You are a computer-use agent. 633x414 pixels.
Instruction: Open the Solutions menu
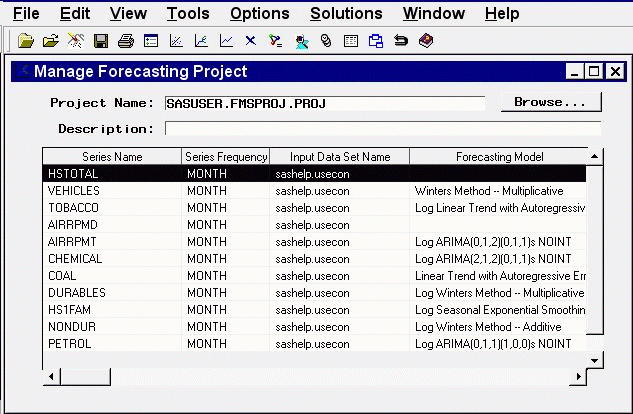[346, 13]
